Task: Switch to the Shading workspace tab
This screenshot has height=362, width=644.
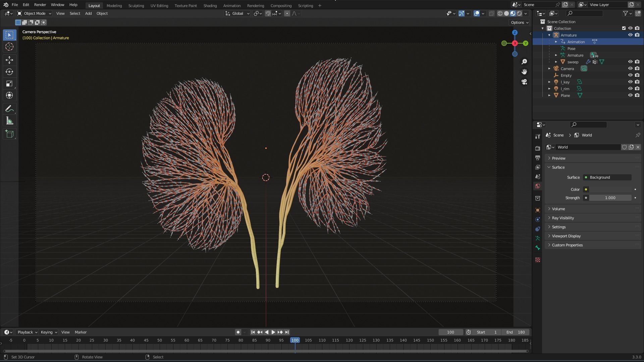Action: [x=210, y=5]
